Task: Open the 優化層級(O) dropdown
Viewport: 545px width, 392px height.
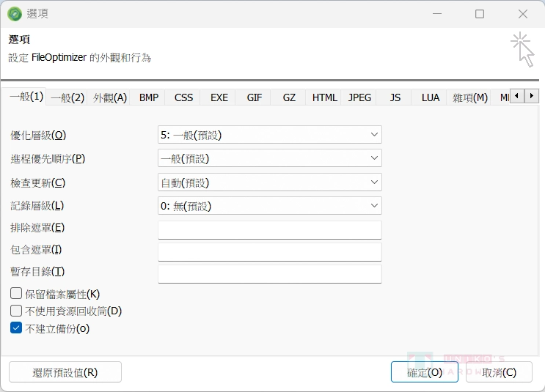Action: [x=269, y=135]
